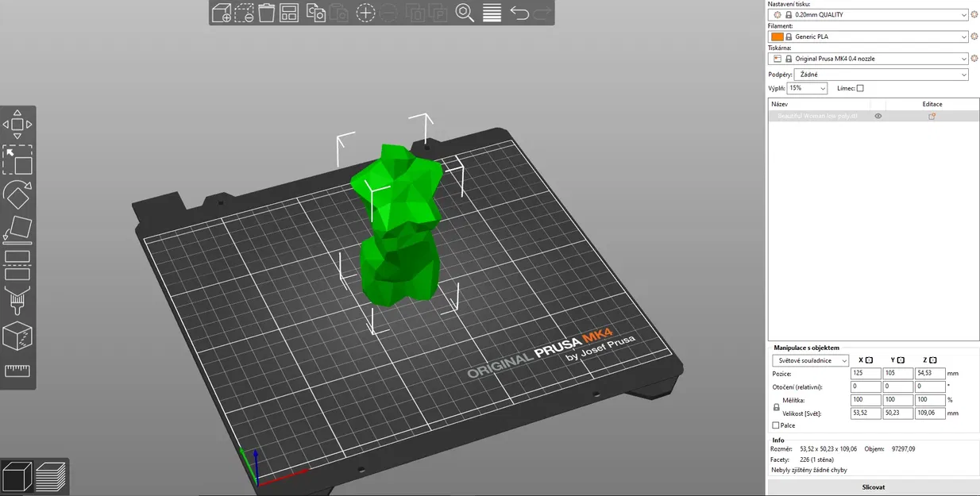Expand the Výplň infill 15% dropdown
The image size is (980, 496).
pyautogui.click(x=807, y=88)
